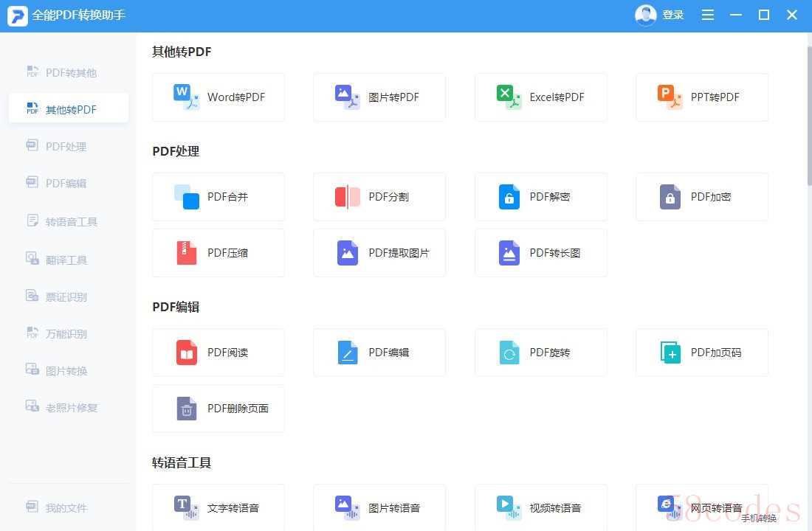Click the vertical scrollbar thumb
Image resolution: width=812 pixels, height=531 pixels.
(x=809, y=115)
